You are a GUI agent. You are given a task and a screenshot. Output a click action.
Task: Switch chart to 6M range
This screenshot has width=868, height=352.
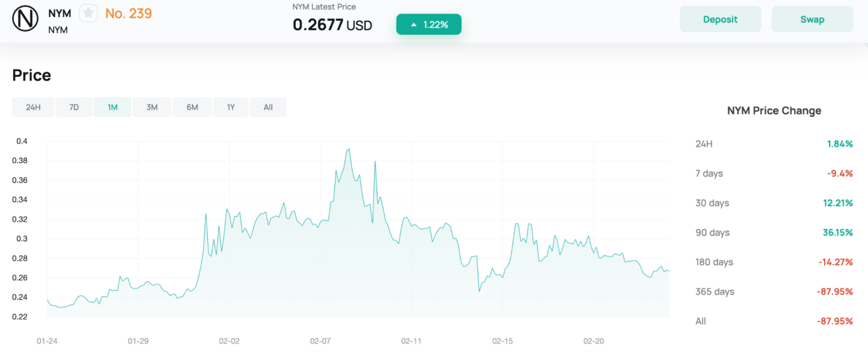click(x=192, y=107)
